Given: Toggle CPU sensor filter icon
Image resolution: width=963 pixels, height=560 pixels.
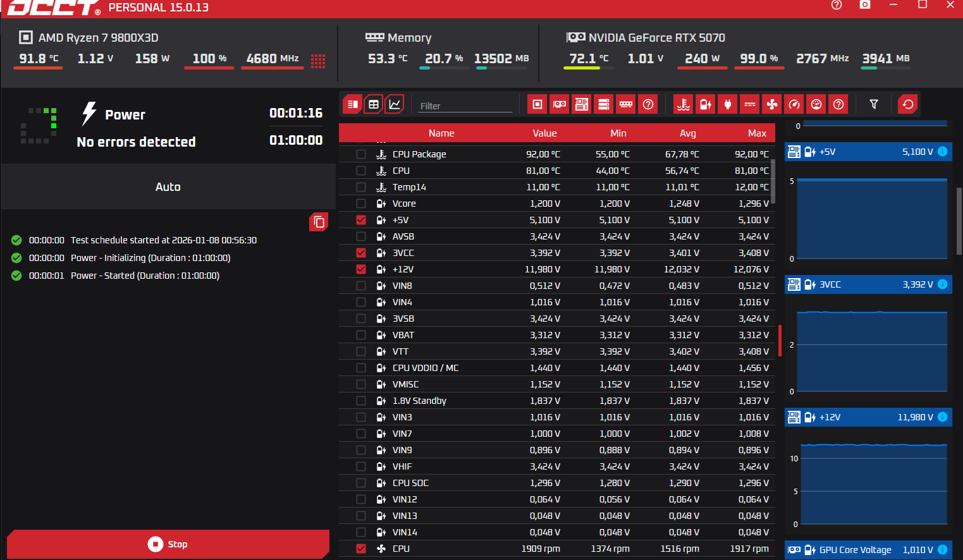Looking at the screenshot, I should [x=537, y=104].
